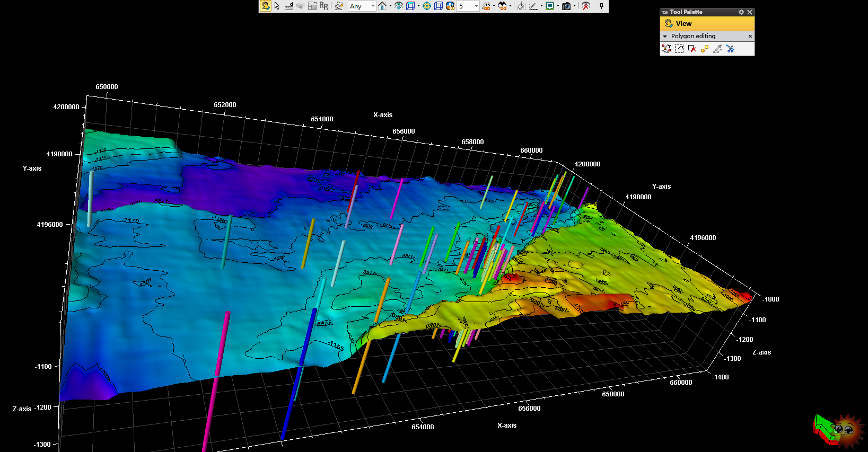Open the Any selection filter dropdown

point(362,6)
